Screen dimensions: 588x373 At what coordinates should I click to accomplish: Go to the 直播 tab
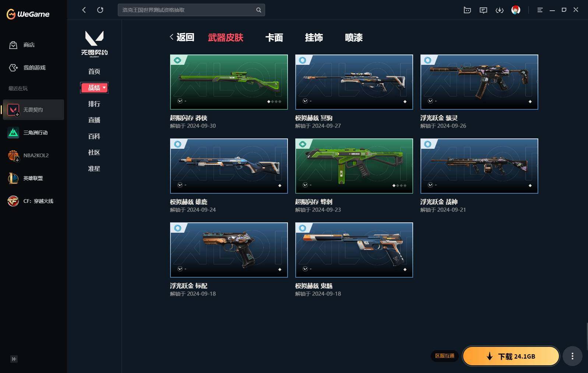click(94, 120)
